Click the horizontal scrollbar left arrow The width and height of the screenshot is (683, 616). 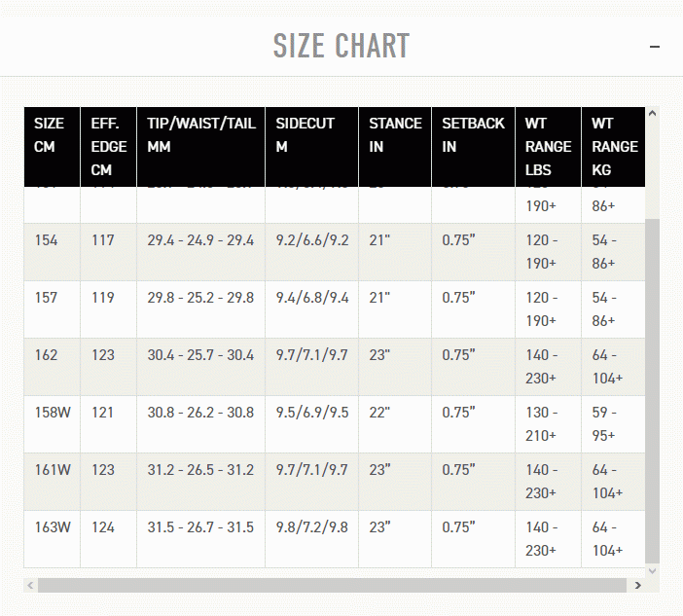[x=30, y=585]
